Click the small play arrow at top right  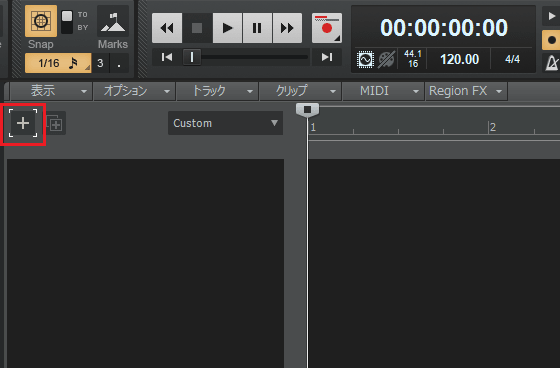click(551, 16)
